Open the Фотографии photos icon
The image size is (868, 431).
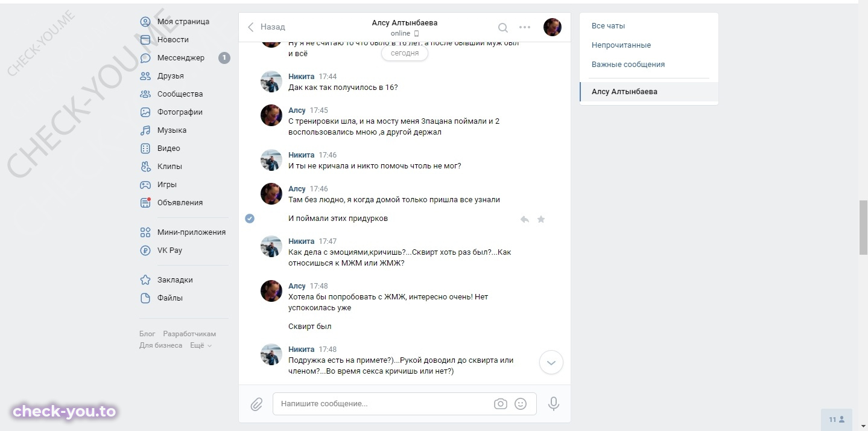[x=145, y=112]
